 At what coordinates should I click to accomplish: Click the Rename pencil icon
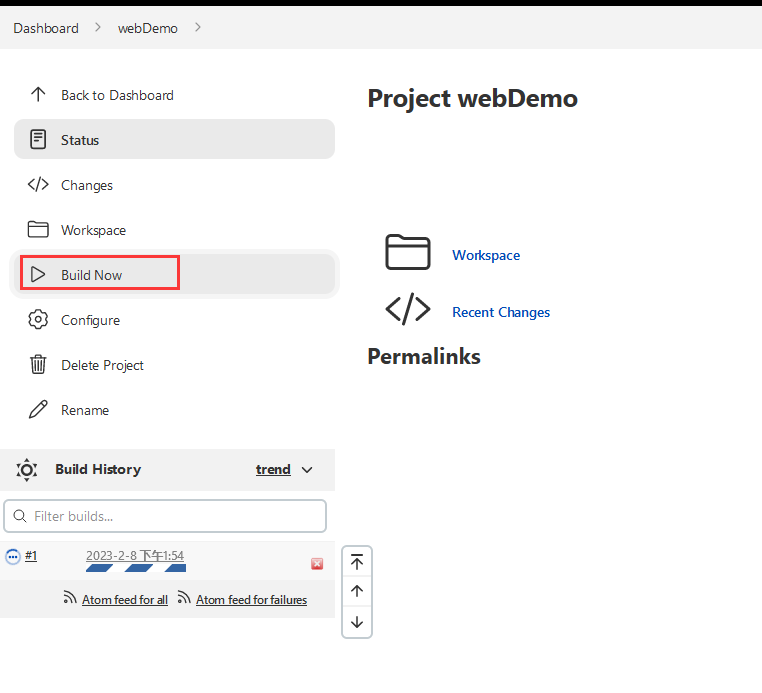(x=38, y=410)
